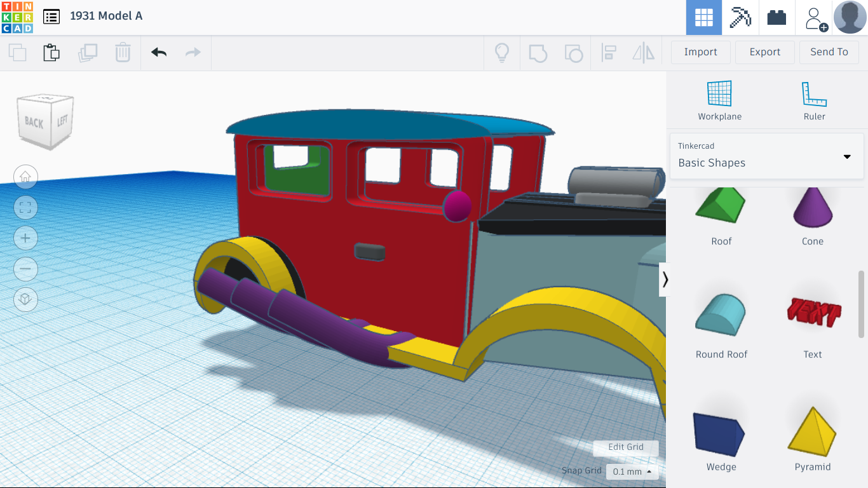
Task: Select the Roof shape from Basic Shapes
Action: [x=720, y=210]
